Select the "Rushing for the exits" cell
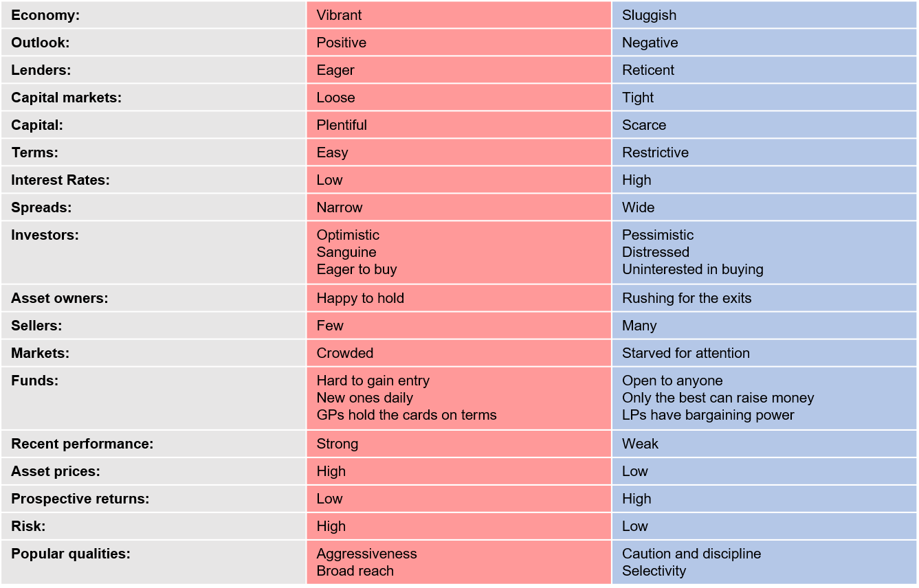919x588 pixels. tap(687, 298)
